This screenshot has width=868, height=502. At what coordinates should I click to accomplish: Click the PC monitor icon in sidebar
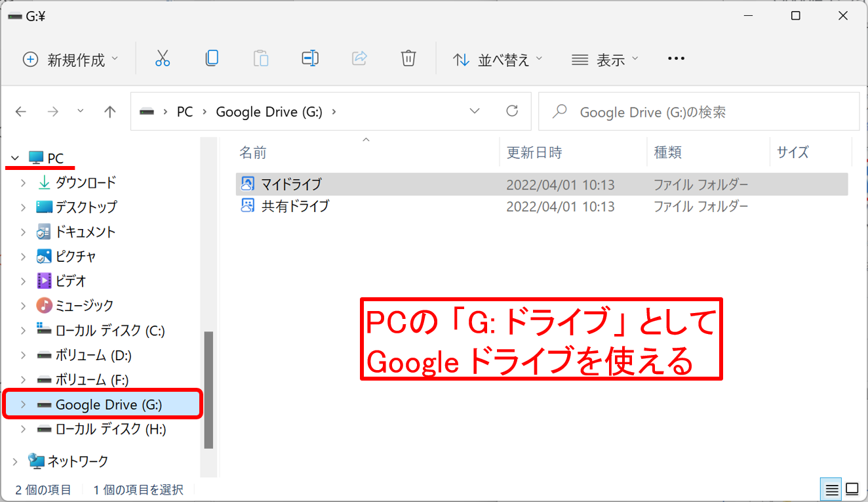pos(36,158)
